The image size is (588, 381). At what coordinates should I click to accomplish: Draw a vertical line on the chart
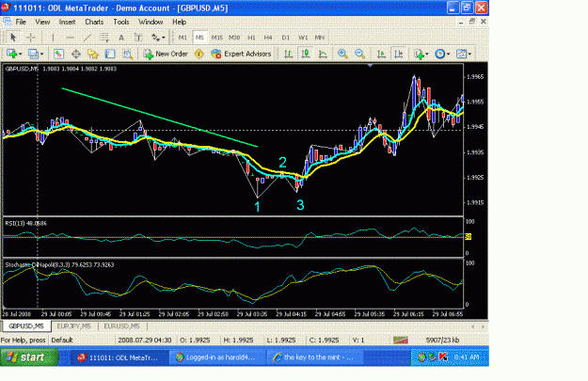[53, 38]
